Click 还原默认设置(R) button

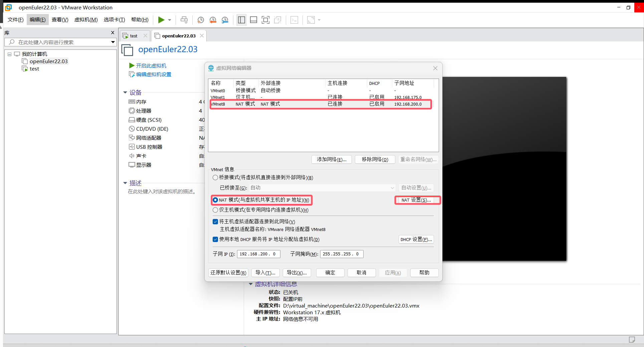point(228,273)
